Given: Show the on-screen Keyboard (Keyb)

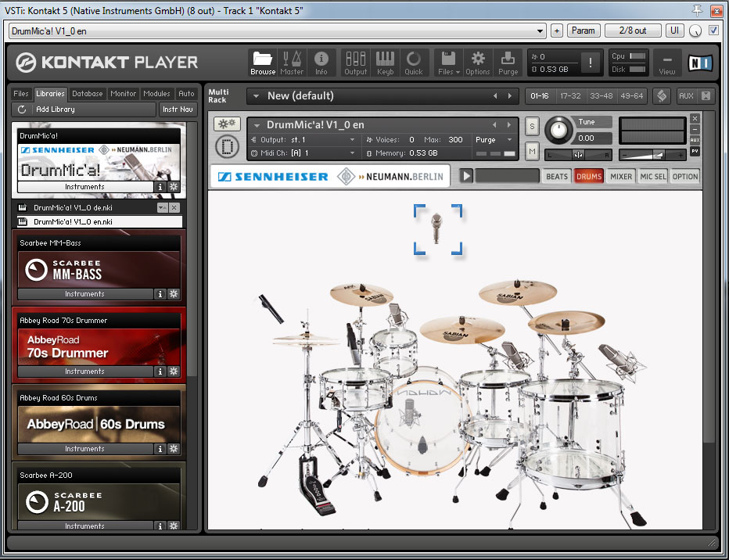Looking at the screenshot, I should [x=385, y=63].
